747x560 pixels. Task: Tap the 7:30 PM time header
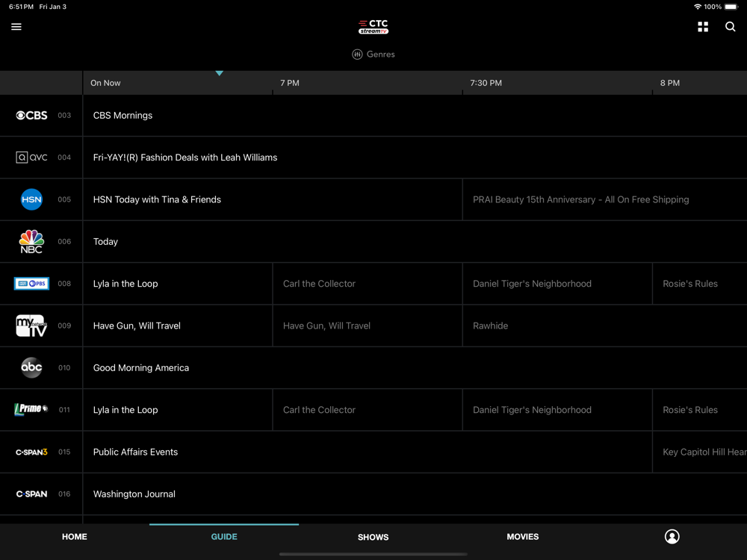(486, 83)
